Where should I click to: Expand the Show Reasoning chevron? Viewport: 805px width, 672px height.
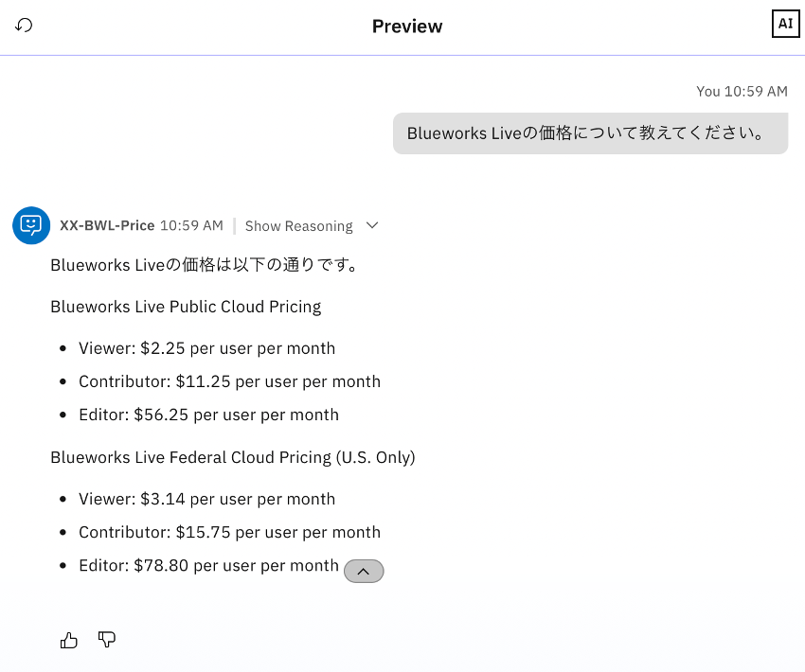tap(372, 225)
